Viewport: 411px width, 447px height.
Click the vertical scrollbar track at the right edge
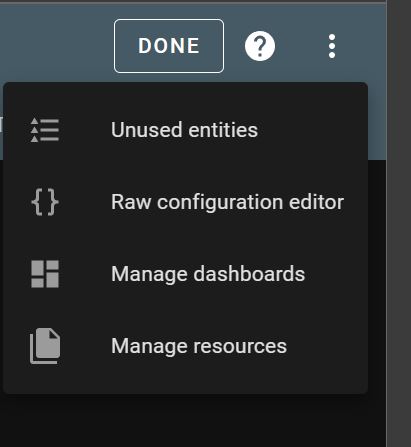pos(399,223)
